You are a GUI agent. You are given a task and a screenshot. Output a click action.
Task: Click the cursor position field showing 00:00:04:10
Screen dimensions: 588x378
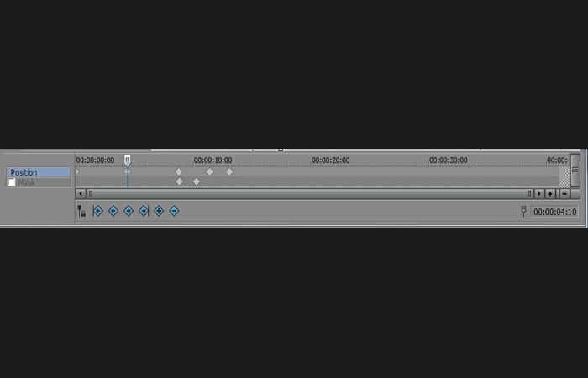[554, 213]
